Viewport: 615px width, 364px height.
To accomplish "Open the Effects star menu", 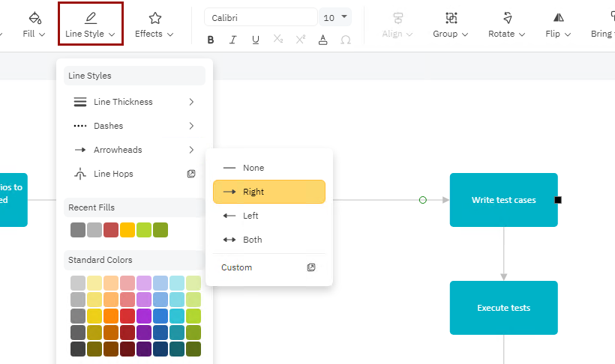I will pos(154,25).
